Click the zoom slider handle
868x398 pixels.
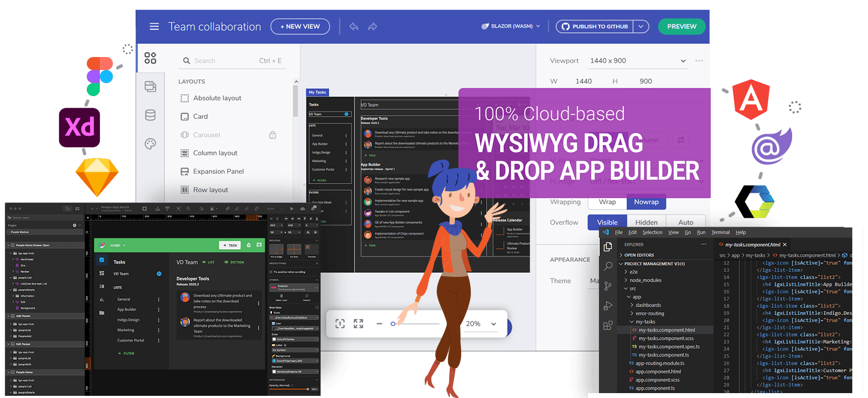(x=393, y=324)
